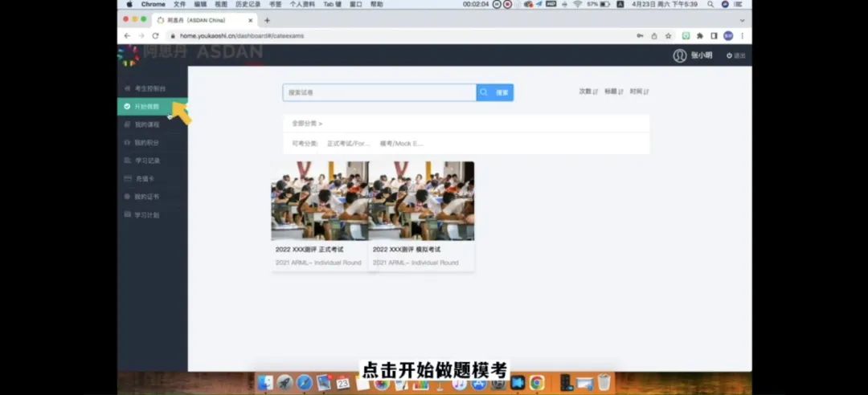
Task: Open the Chrome extensions puzzle icon
Action: 699,35
